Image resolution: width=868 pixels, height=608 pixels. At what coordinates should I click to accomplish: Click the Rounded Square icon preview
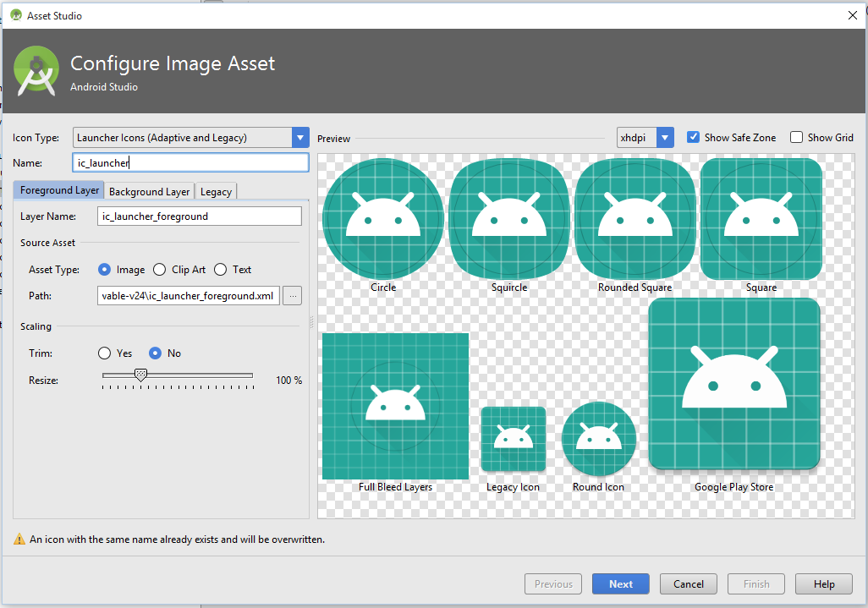click(635, 218)
